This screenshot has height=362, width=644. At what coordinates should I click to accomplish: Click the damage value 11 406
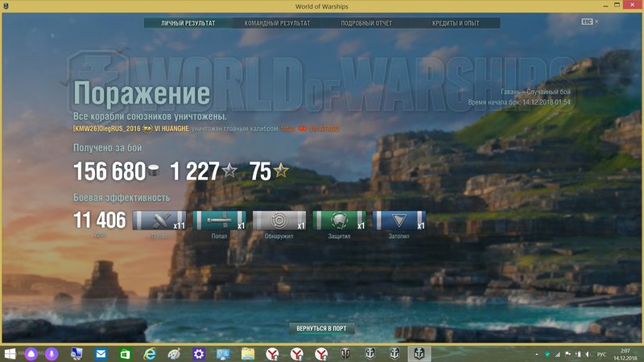click(100, 220)
